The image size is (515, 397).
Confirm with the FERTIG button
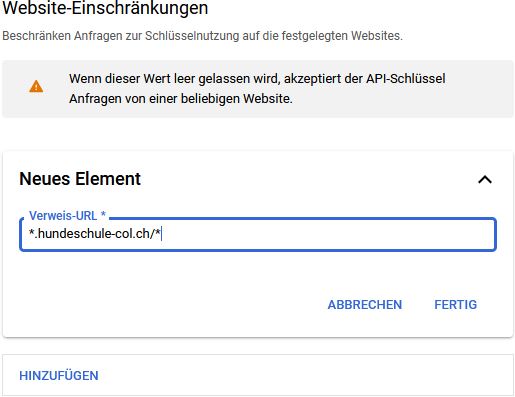click(455, 305)
